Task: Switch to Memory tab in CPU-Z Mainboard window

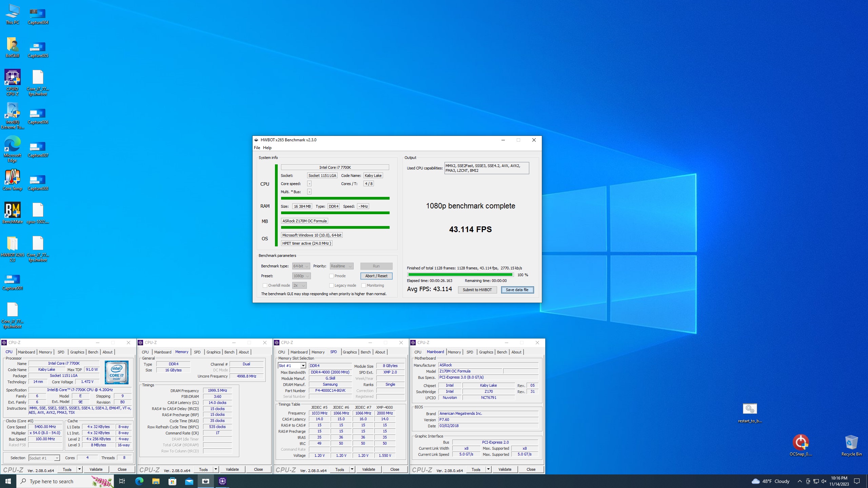Action: tap(454, 352)
